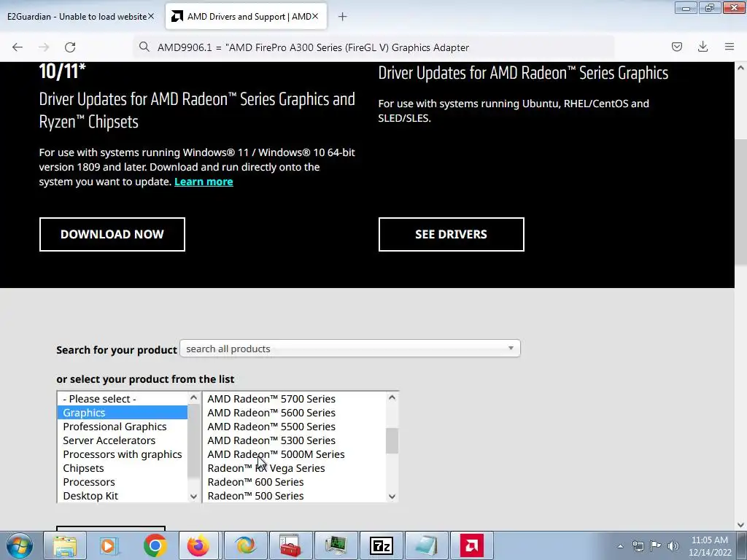The width and height of the screenshot is (747, 560).
Task: Select Professional Graphics category
Action: [123, 426]
